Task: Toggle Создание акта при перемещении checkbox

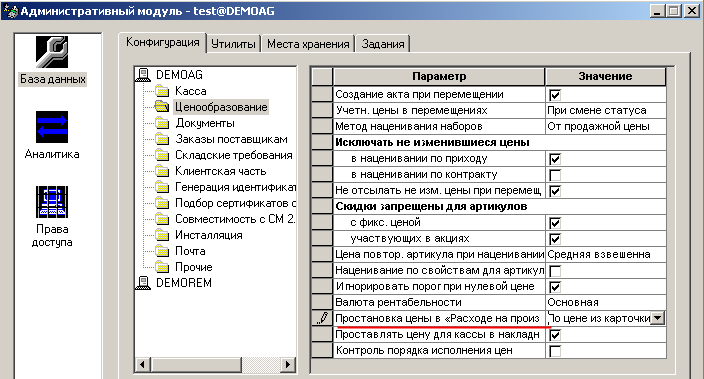Action: pyautogui.click(x=555, y=95)
